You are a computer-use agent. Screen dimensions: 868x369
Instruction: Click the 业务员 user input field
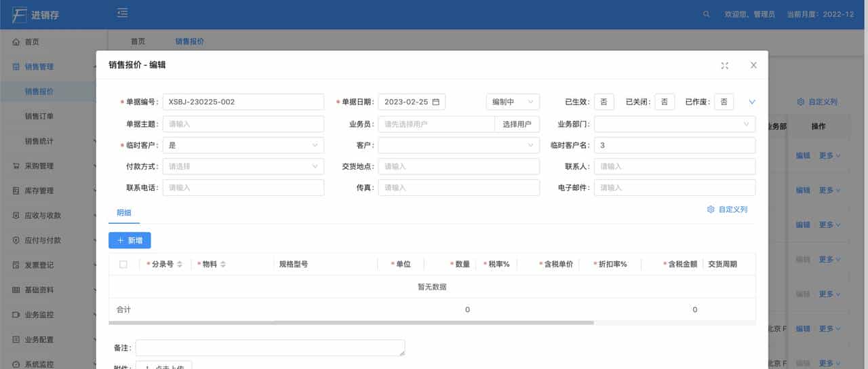click(x=437, y=124)
